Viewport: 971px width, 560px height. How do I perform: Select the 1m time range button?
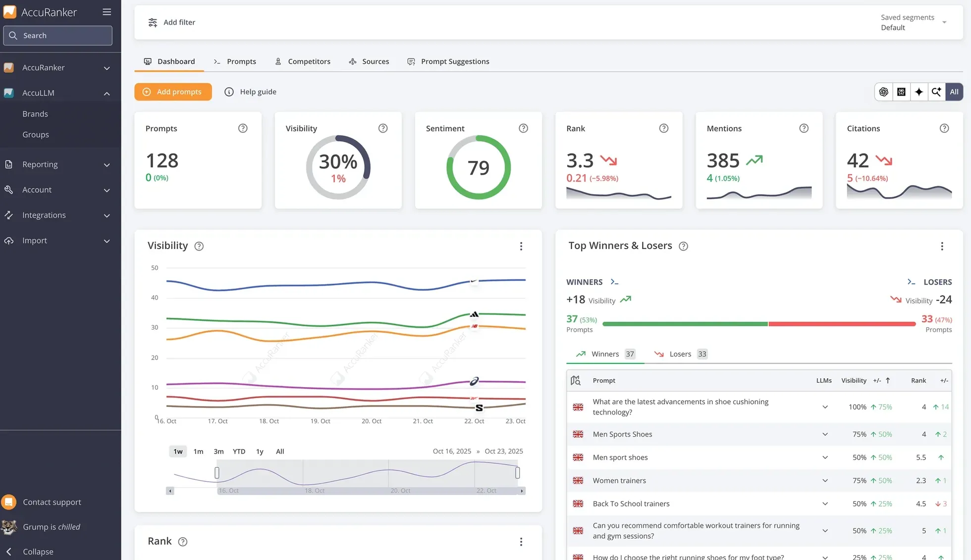click(x=198, y=451)
